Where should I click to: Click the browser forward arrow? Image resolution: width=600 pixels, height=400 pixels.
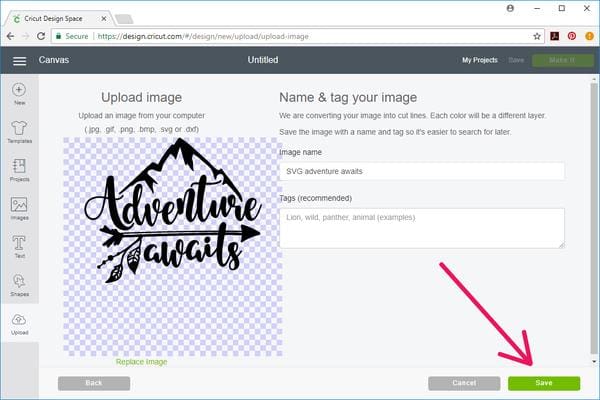click(26, 36)
